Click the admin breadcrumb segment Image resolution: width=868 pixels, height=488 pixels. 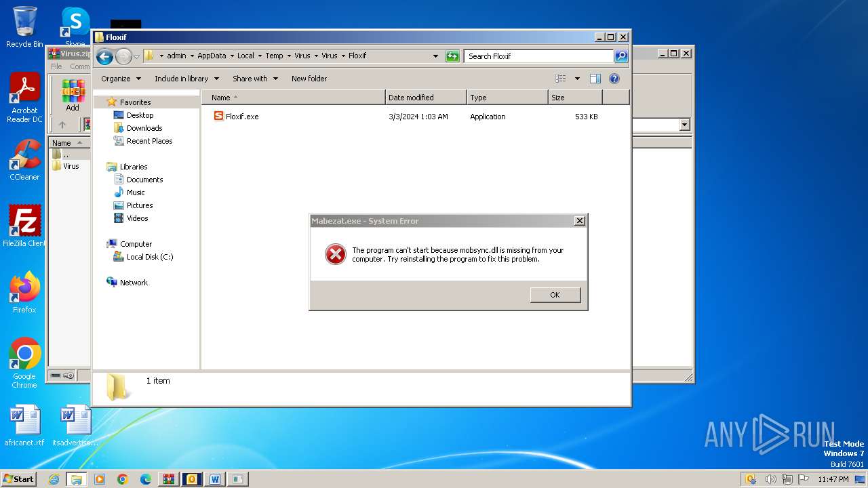tap(176, 56)
